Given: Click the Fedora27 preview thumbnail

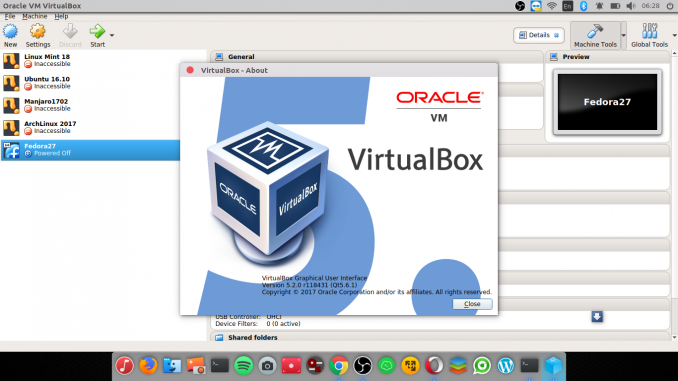Looking at the screenshot, I should pyautogui.click(x=607, y=102).
